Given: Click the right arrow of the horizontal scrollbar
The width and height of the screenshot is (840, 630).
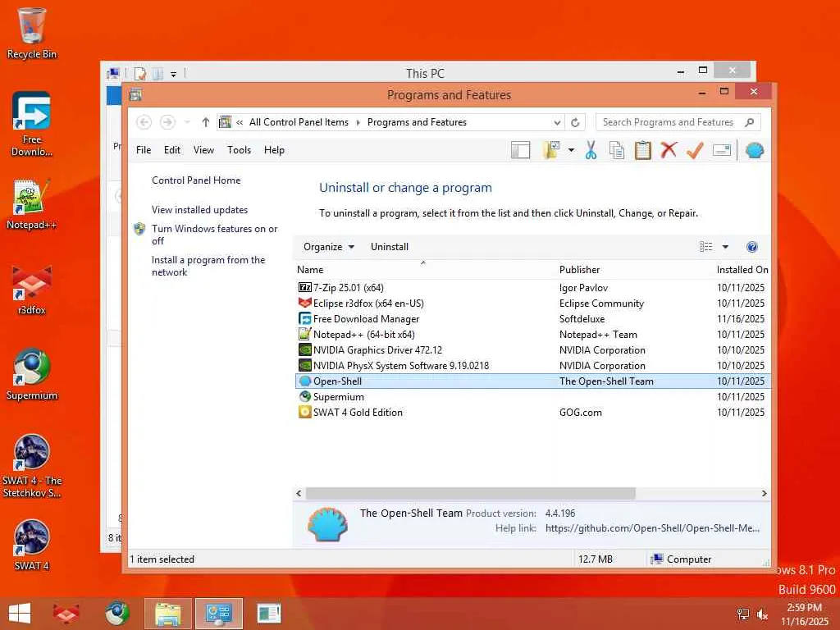Looking at the screenshot, I should click(765, 493).
